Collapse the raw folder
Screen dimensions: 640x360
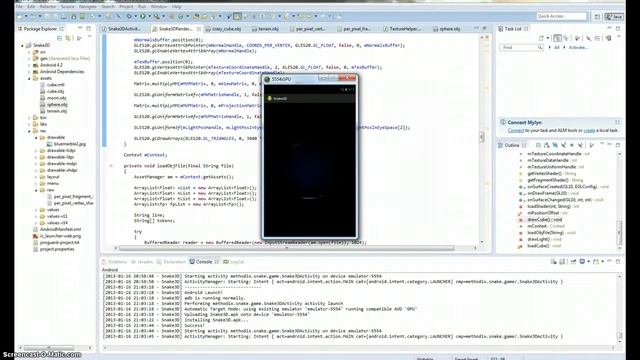pos(36,190)
